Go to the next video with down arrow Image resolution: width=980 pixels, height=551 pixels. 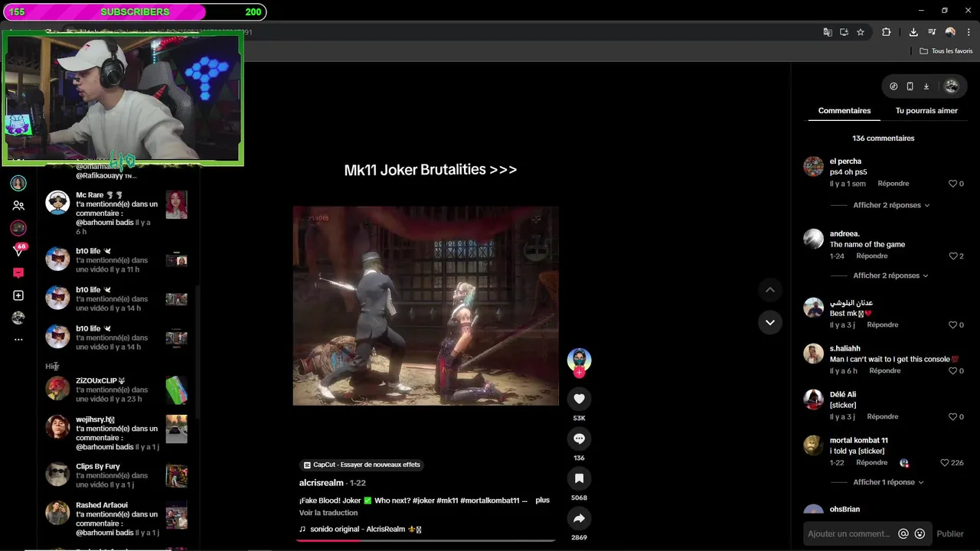(x=770, y=322)
